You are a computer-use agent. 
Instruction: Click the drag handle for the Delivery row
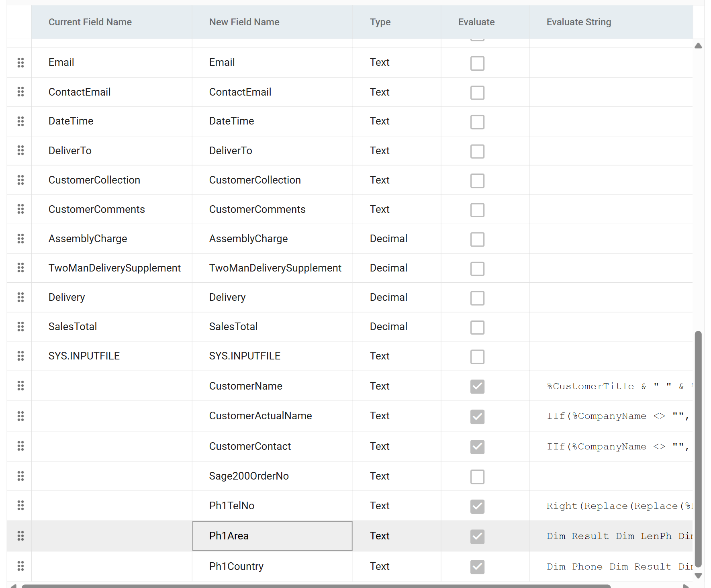pyautogui.click(x=20, y=297)
